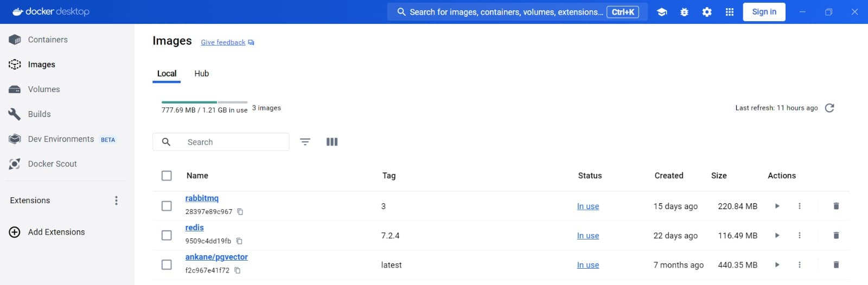Check the redis image checkbox
Image resolution: width=868 pixels, height=285 pixels.
tap(167, 235)
